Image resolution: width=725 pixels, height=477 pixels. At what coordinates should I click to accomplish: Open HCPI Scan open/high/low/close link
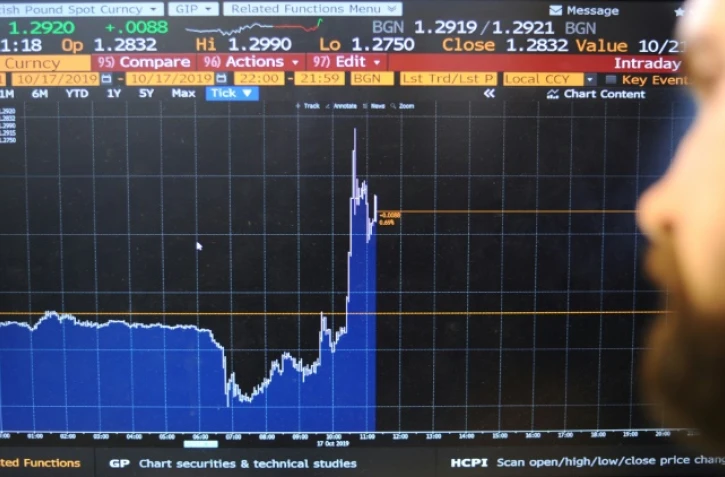[x=587, y=461]
